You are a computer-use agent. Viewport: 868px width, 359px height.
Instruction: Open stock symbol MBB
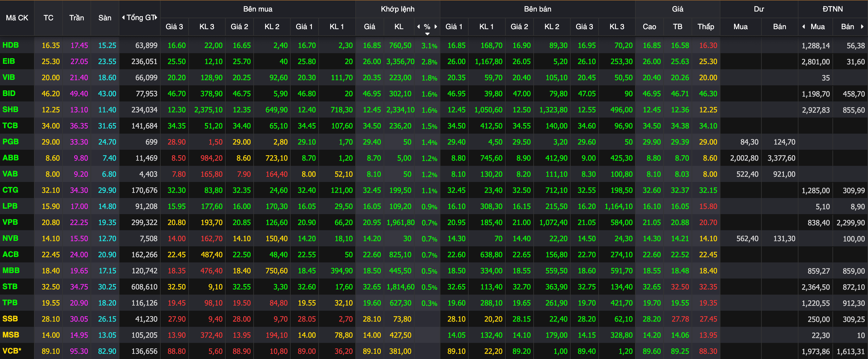(x=11, y=270)
